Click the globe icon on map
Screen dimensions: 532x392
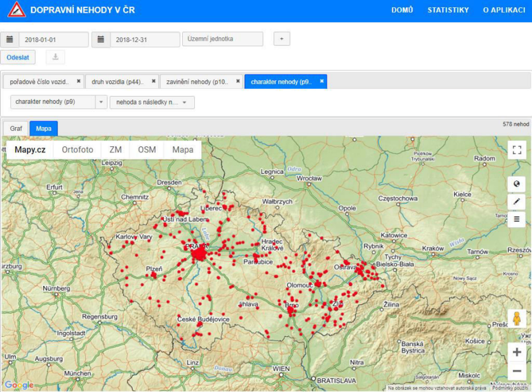tap(516, 184)
